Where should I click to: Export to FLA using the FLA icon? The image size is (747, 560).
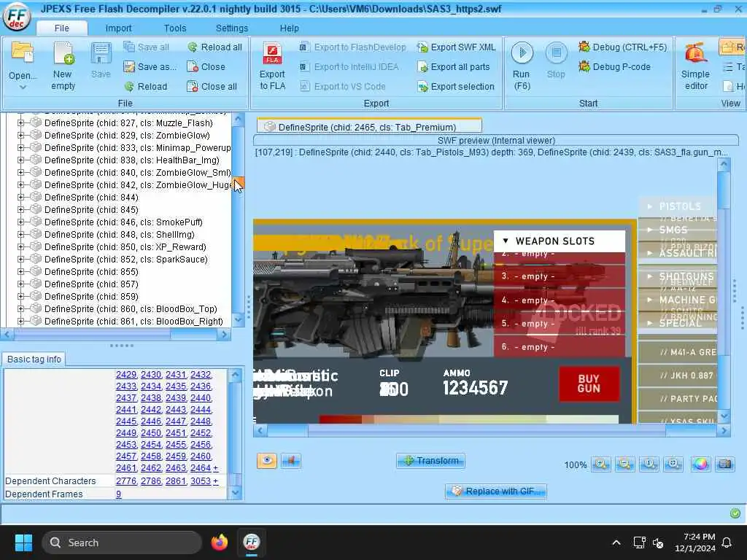coord(272,66)
